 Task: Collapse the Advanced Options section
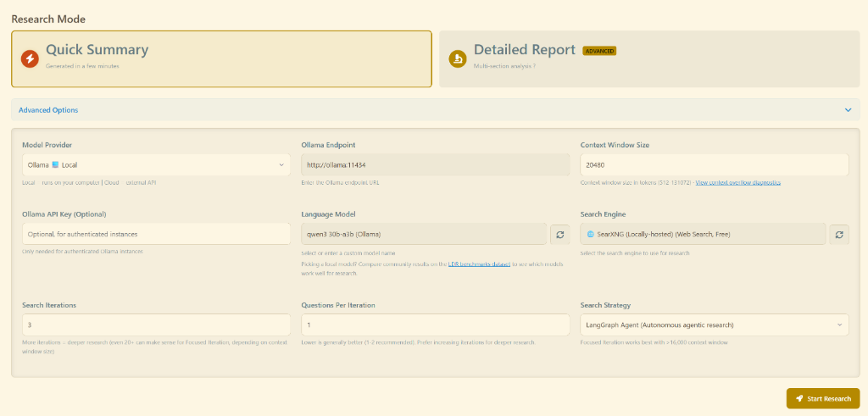tap(435, 109)
